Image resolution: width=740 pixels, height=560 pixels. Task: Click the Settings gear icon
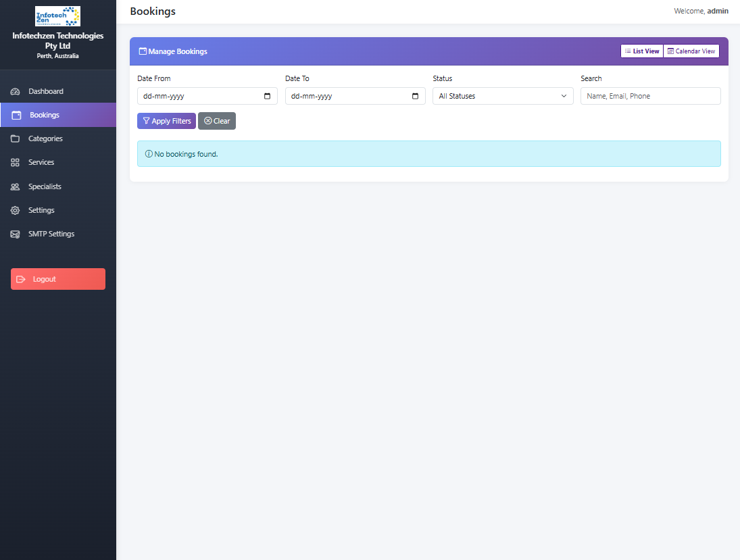[14, 210]
